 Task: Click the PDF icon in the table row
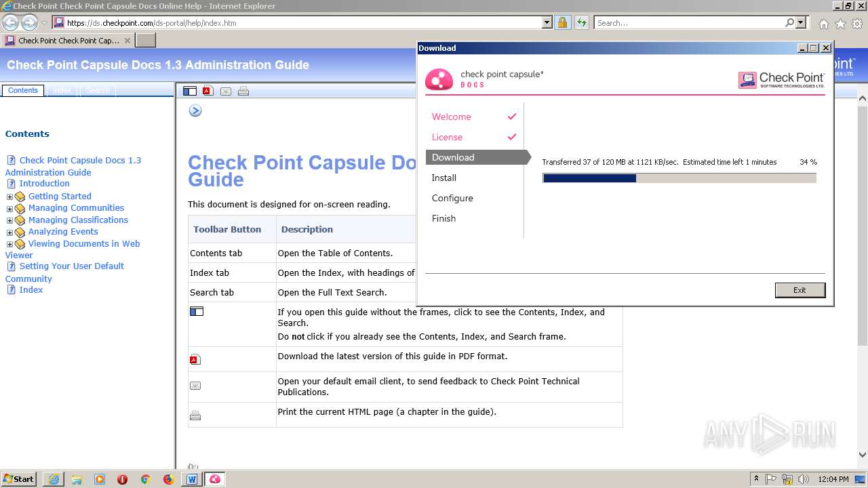[195, 360]
